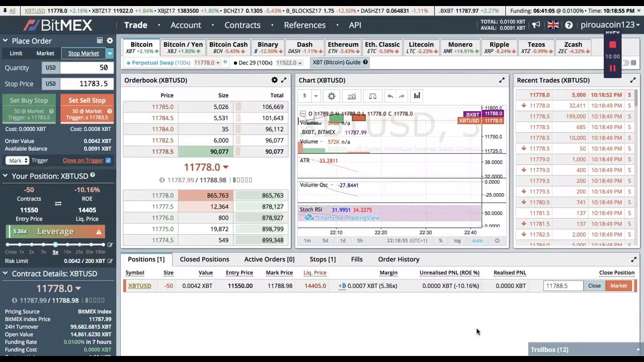This screenshot has height=362, width=644.
Task: Select the Ethereum instrument tab
Action: (343, 48)
